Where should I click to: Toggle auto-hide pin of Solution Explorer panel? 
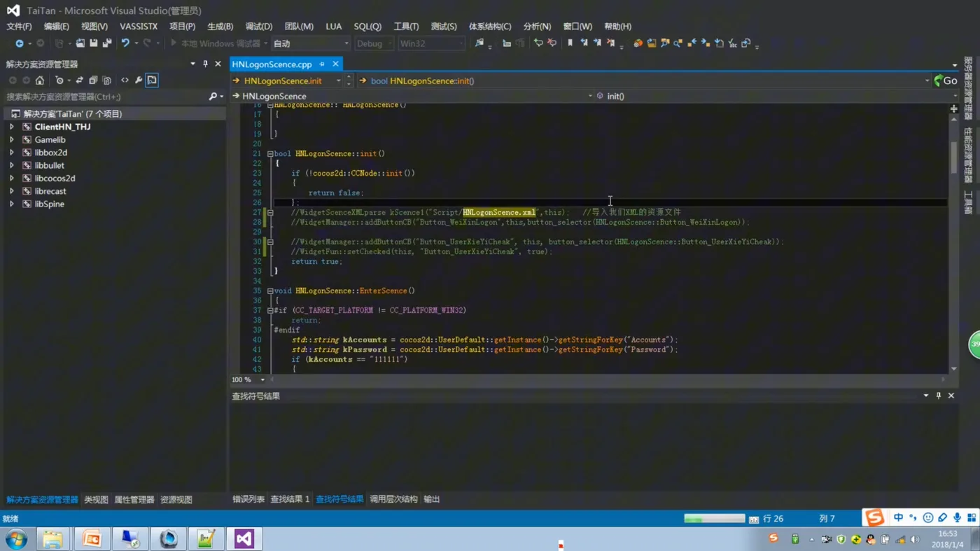pyautogui.click(x=205, y=64)
